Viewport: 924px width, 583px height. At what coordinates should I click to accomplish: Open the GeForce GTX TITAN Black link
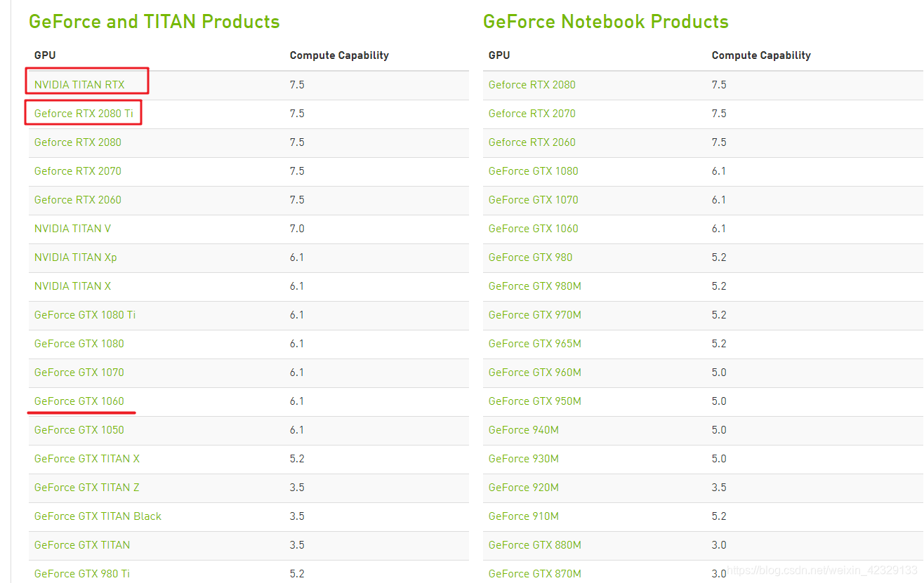(x=98, y=516)
